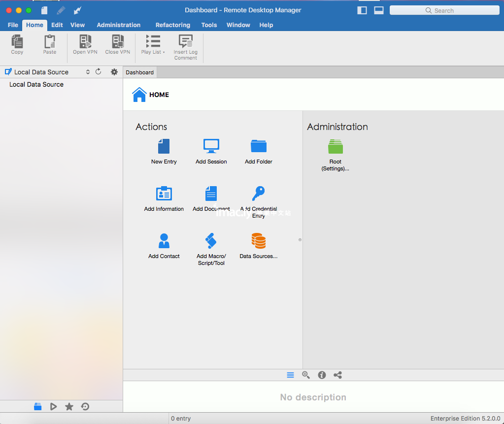Open the Edit ribbon tab
The height and width of the screenshot is (424, 504).
[x=57, y=25]
